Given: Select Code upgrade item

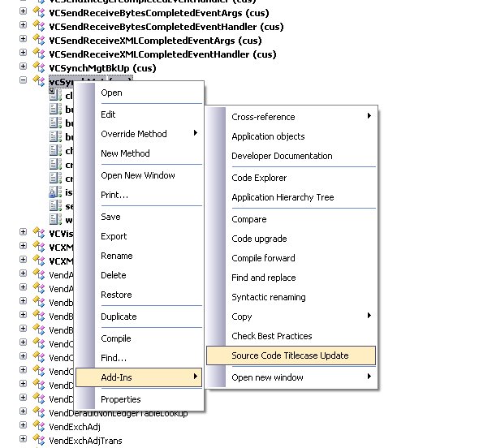Looking at the screenshot, I should pos(291,239).
